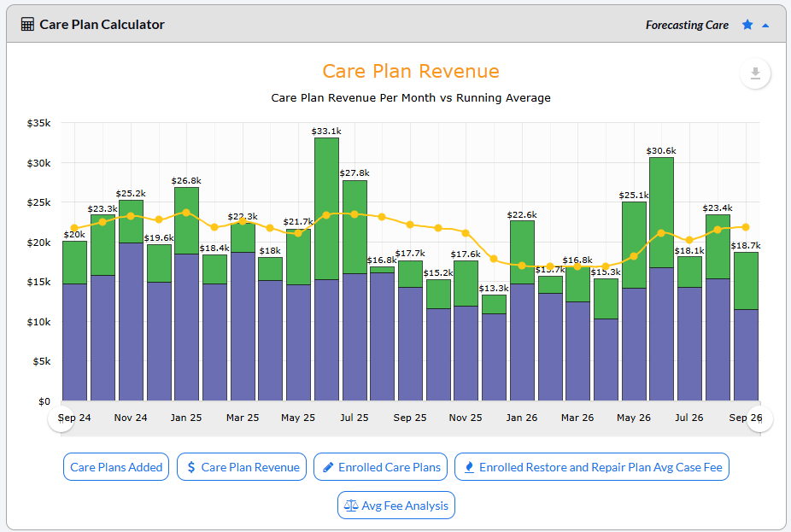Click the calculator icon beside Care Plan Calculator
This screenshot has width=791, height=532.
coord(27,24)
